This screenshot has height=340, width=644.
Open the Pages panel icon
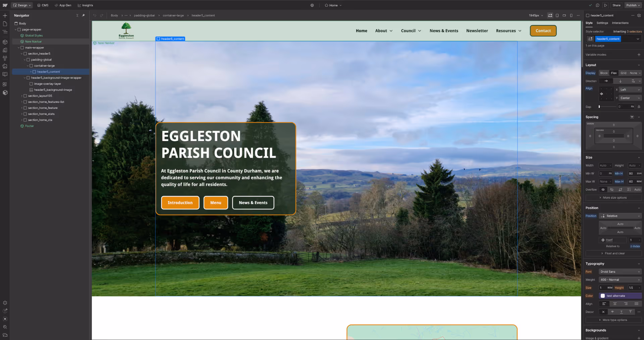[x=5, y=24]
